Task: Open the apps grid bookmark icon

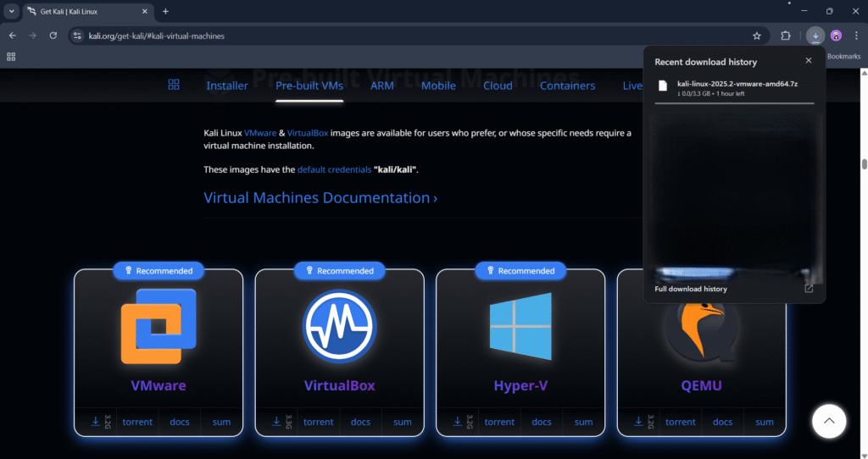Action: pos(11,57)
